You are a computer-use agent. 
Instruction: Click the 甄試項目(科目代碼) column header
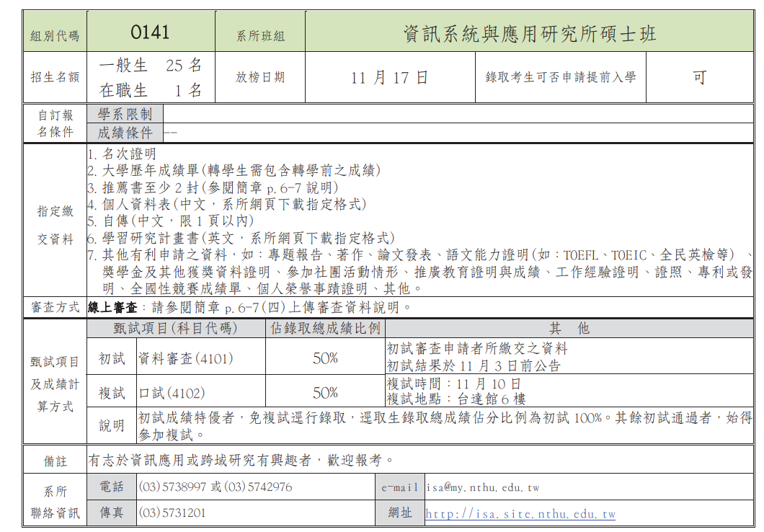coord(175,329)
